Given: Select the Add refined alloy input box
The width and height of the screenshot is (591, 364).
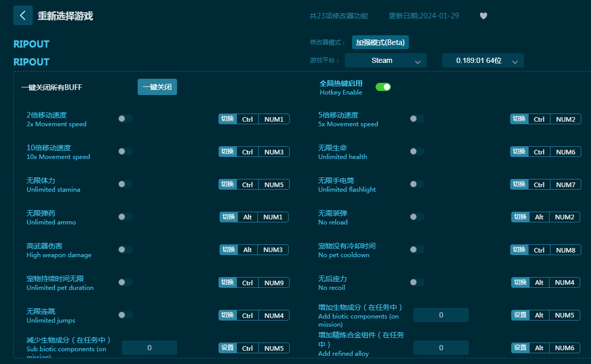Looking at the screenshot, I should pyautogui.click(x=441, y=348).
